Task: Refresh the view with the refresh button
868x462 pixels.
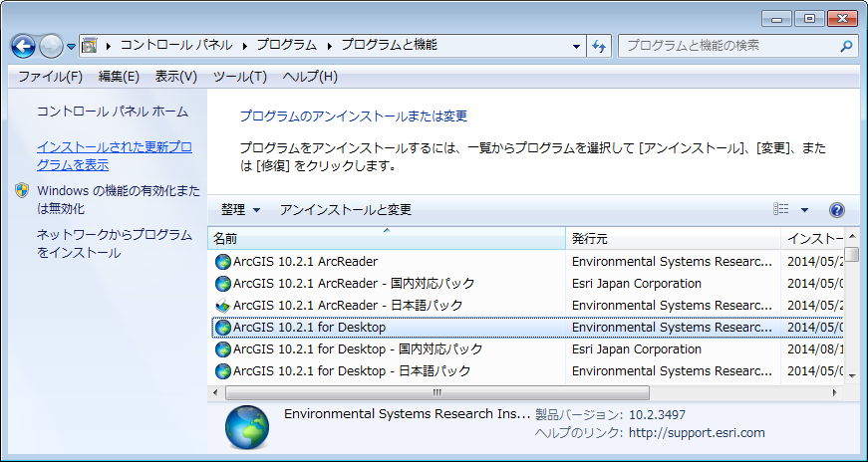Action: tap(599, 47)
